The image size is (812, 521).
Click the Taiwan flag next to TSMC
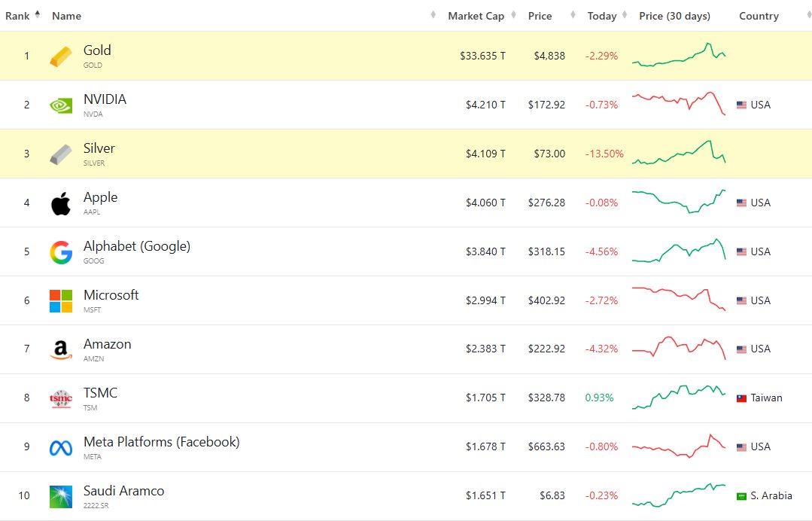tap(741, 398)
